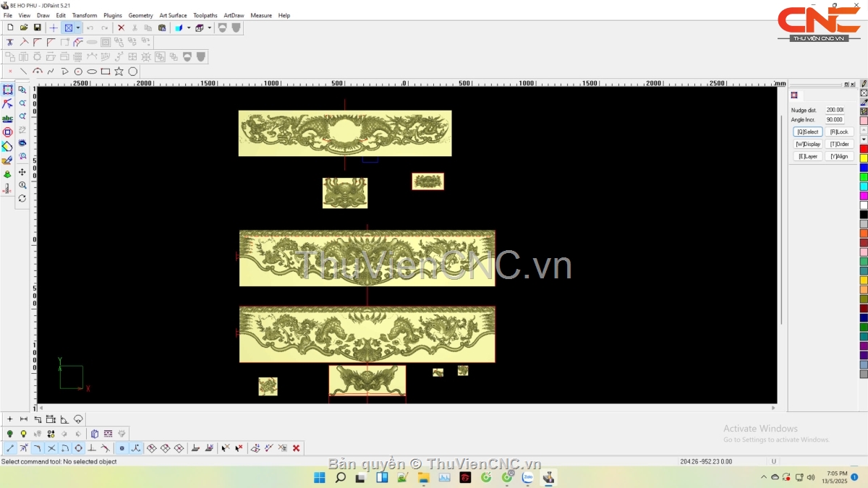Select the small dragon relief with the red border
The height and width of the screenshot is (488, 868).
tap(428, 181)
